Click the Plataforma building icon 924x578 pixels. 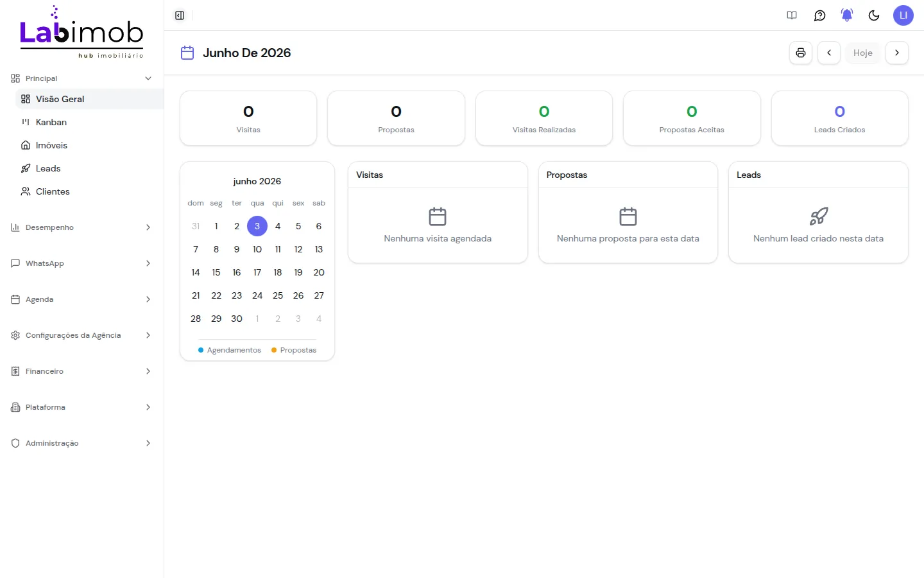click(x=15, y=407)
